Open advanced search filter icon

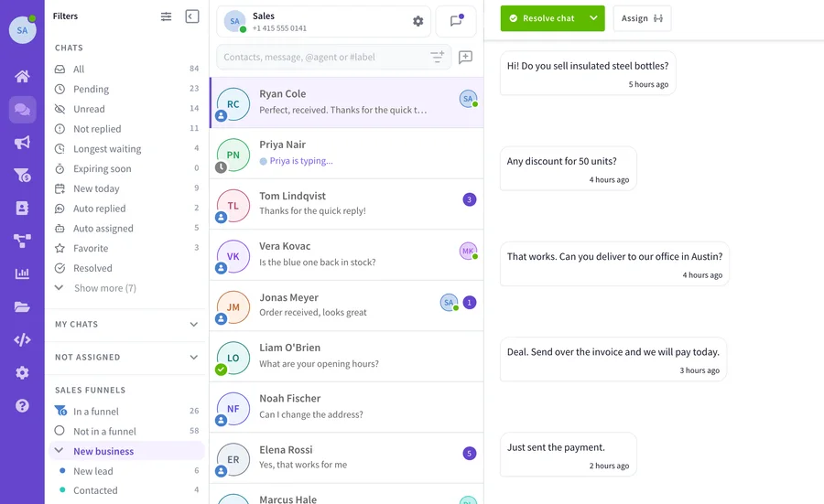pos(438,57)
